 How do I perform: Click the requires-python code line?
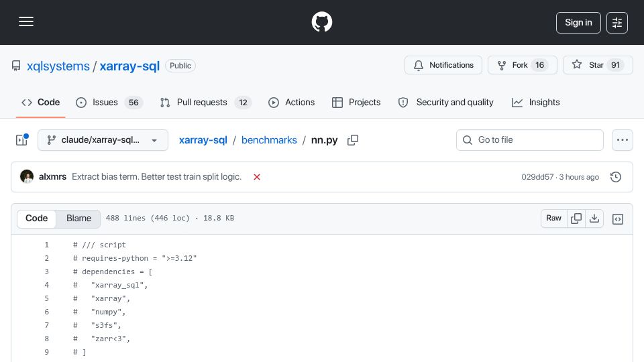click(135, 258)
